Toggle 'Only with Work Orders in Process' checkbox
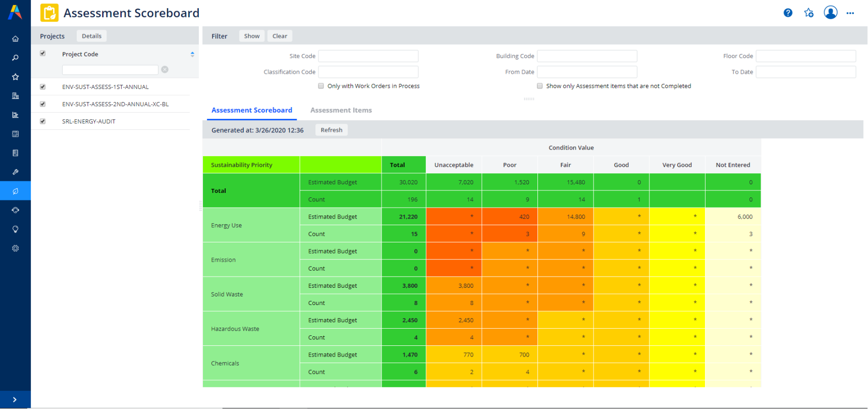This screenshot has width=868, height=409. click(x=321, y=86)
